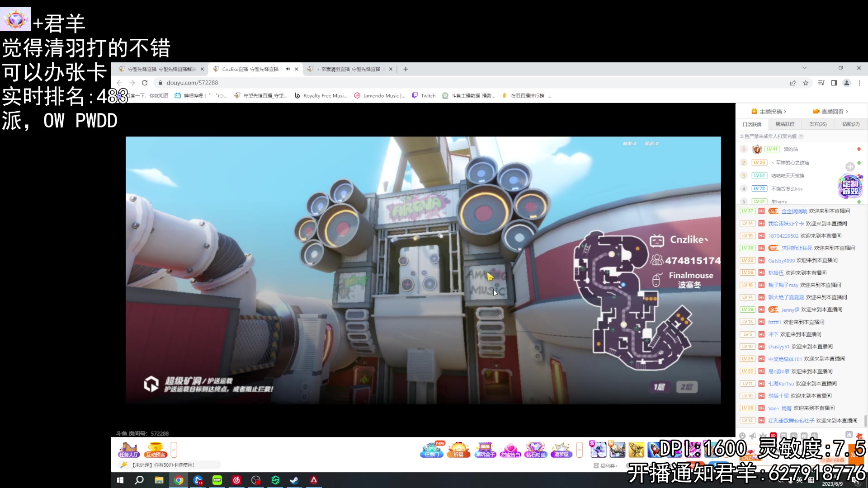Viewport: 868px width, 488px height.
Task: Open the share page icon in the address bar
Action: pos(793,83)
